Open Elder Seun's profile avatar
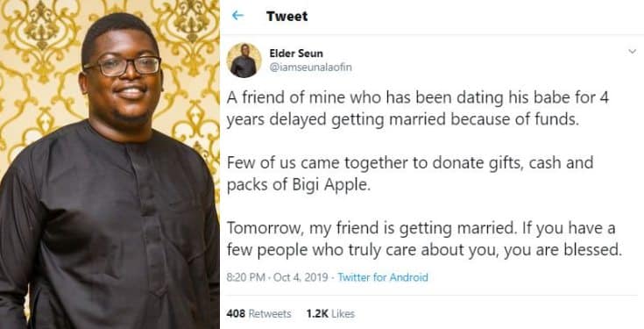 [x=244, y=60]
